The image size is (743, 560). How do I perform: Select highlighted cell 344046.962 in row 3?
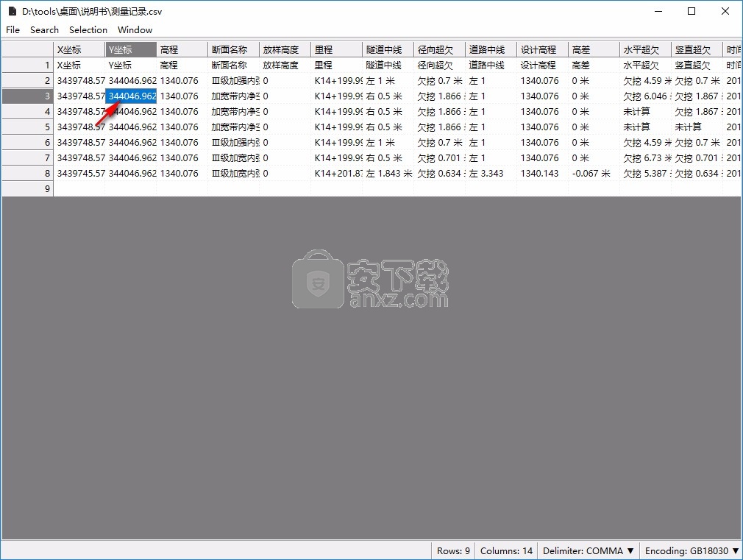coord(131,96)
